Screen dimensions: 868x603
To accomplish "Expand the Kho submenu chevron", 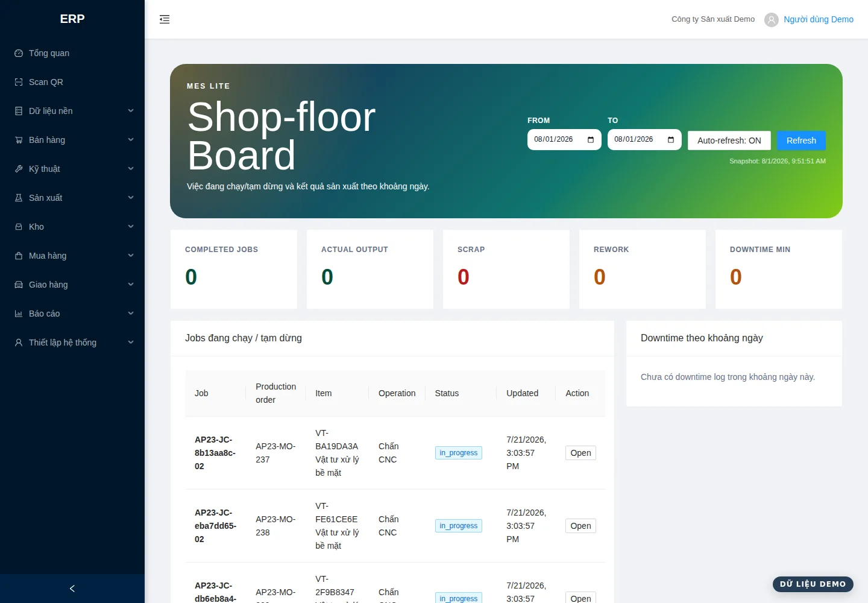I will (131, 227).
